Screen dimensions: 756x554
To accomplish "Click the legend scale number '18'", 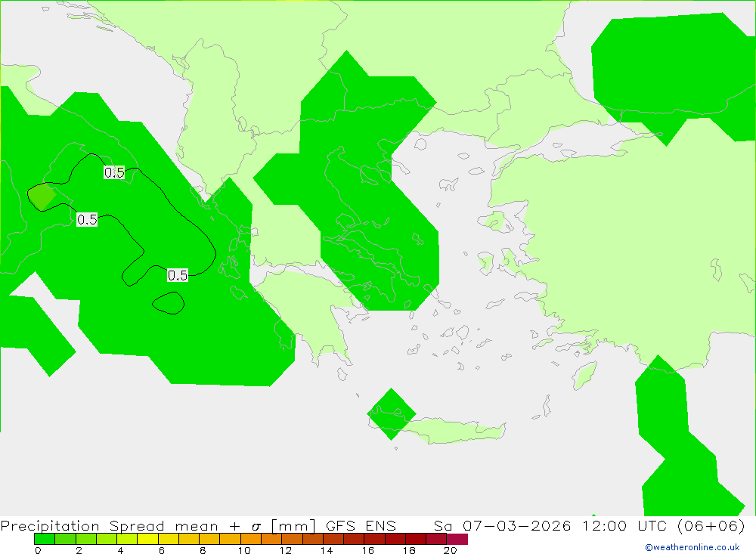I will 409,550.
